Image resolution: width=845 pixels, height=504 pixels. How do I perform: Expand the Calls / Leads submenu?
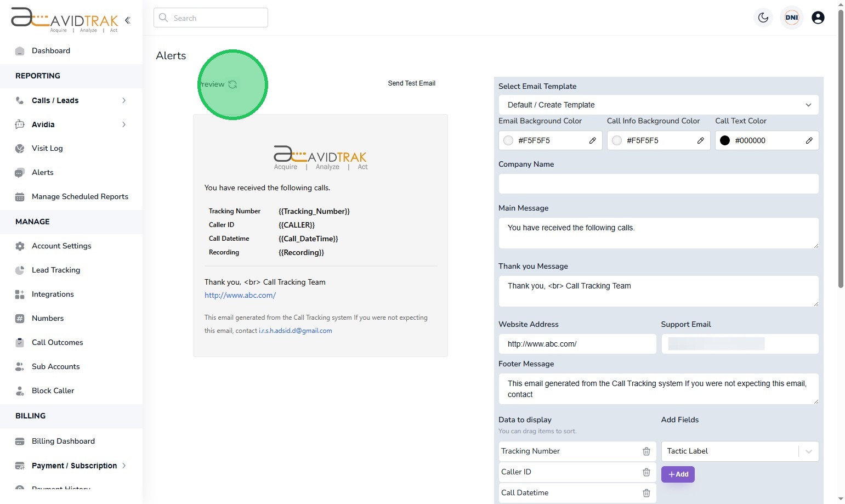point(124,100)
